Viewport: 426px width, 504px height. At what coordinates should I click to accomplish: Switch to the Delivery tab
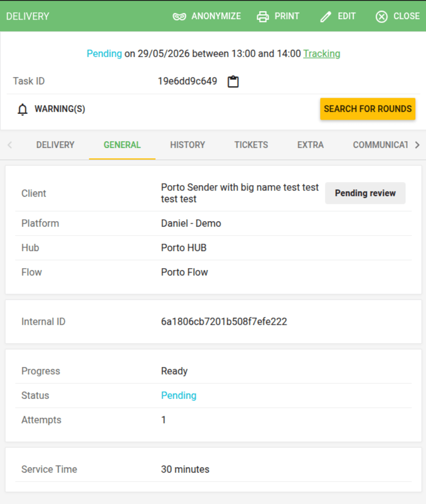tap(55, 145)
